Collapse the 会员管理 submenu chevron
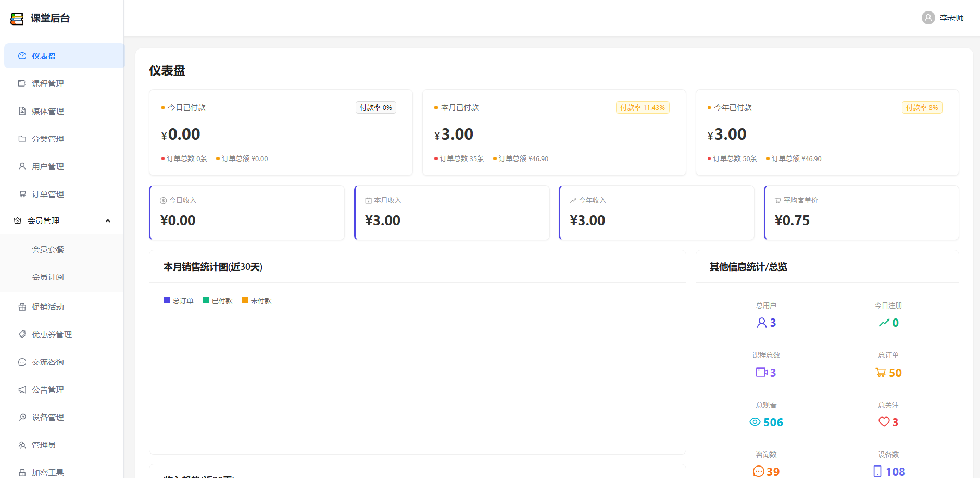The image size is (980, 478). [108, 221]
